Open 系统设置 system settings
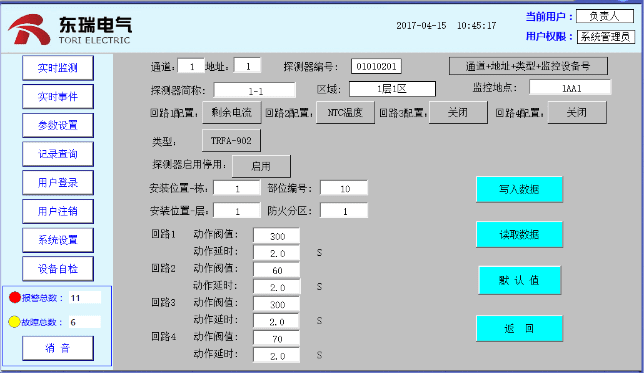644x373 pixels. (58, 240)
